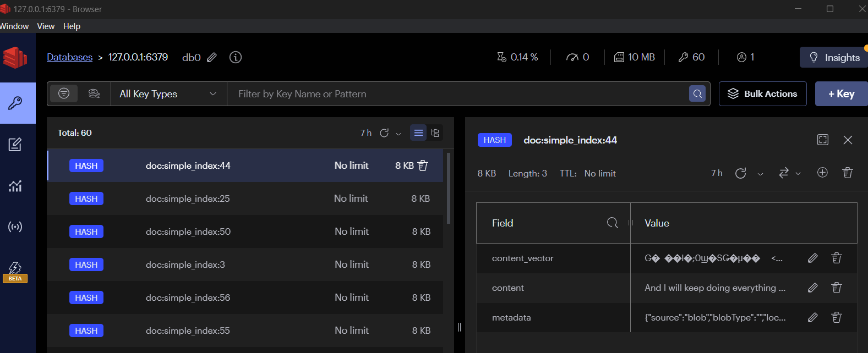Open the Workbench editor in sidebar
Viewport: 868px width, 353px height.
(15, 145)
